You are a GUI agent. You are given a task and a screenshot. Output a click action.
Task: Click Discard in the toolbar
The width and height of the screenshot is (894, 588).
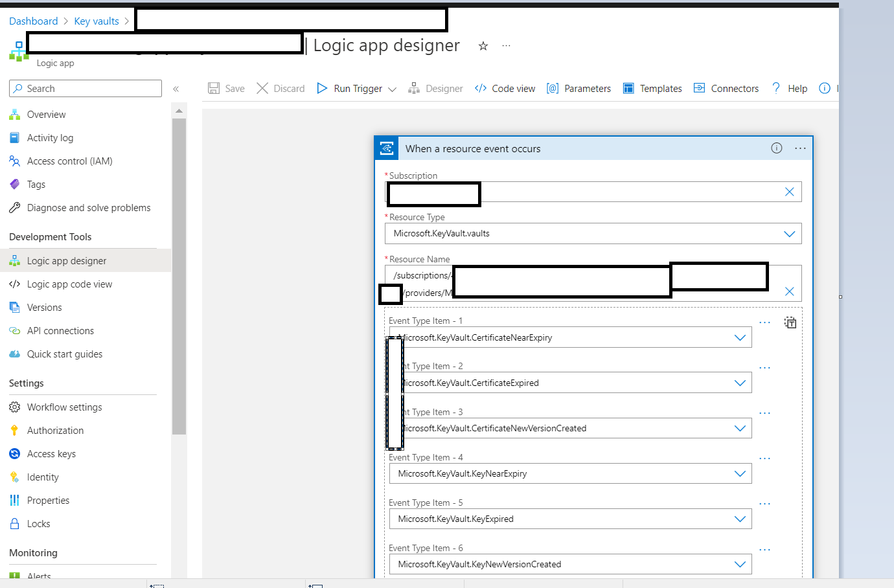pyautogui.click(x=281, y=89)
